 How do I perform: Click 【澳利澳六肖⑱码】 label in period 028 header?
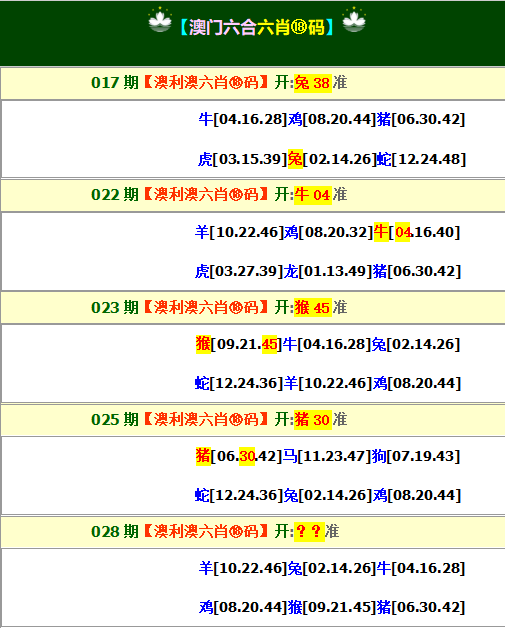[206, 531]
